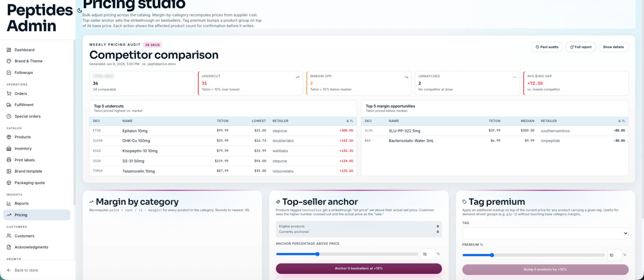
Task: Click the TSM10 SKU cell
Action: [x=98, y=171]
